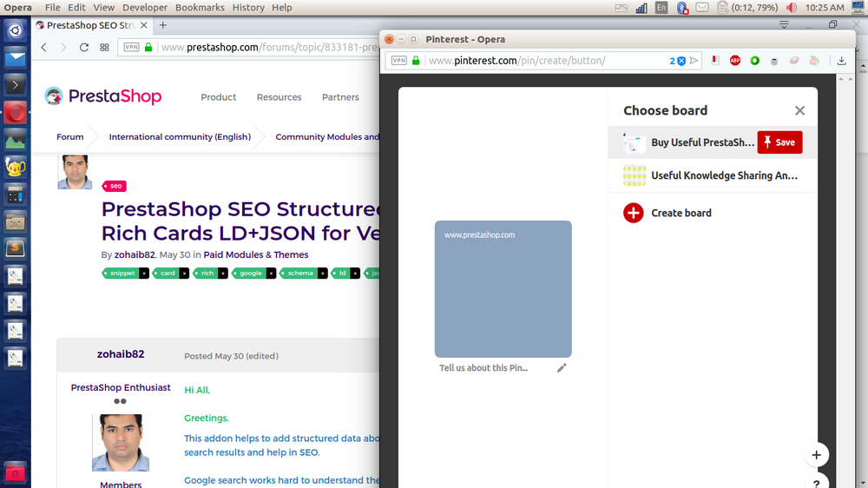Image resolution: width=868 pixels, height=488 pixels.
Task: Open Paid Modules & Themes link
Action: pyautogui.click(x=256, y=254)
